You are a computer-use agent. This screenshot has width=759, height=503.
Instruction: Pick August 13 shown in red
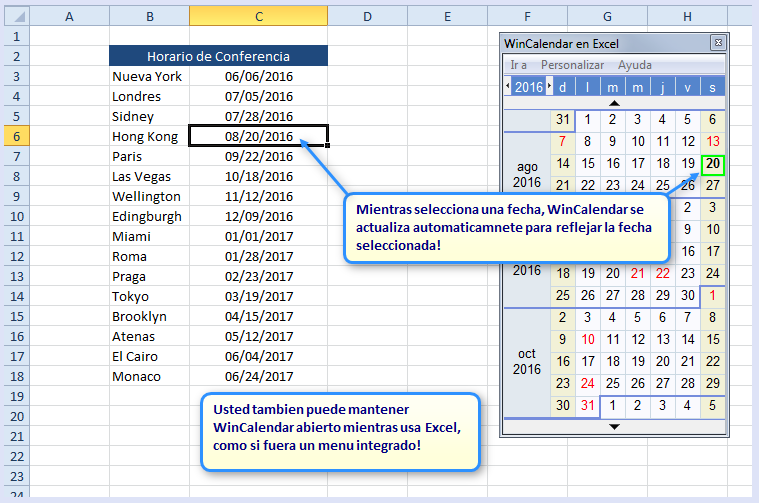click(713, 141)
